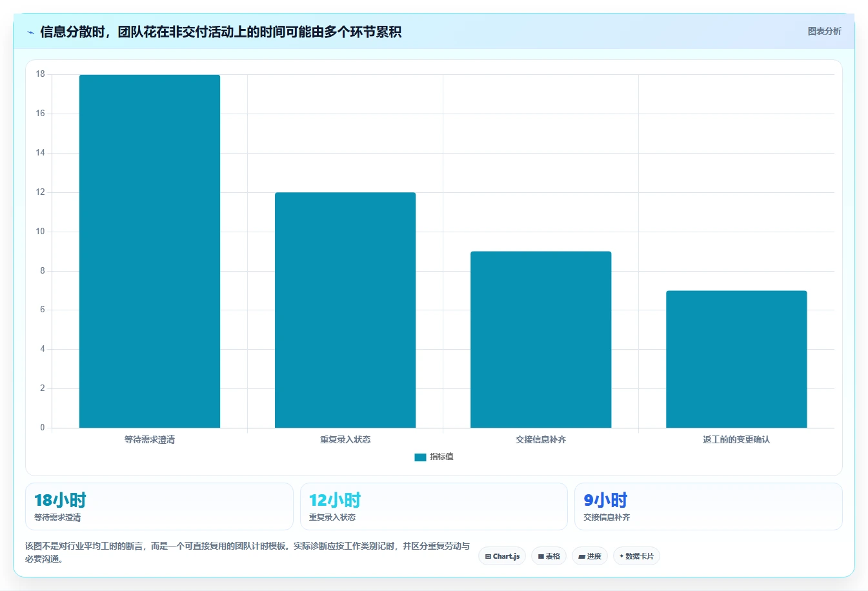
Task: Select the 重复录入状态 bar in the chart
Action: pyautogui.click(x=345, y=310)
